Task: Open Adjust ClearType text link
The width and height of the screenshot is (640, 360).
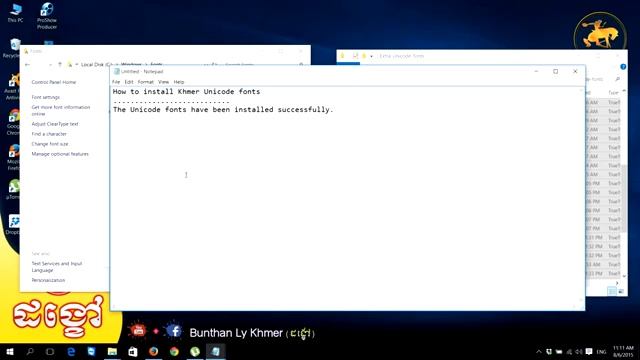Action: point(55,124)
